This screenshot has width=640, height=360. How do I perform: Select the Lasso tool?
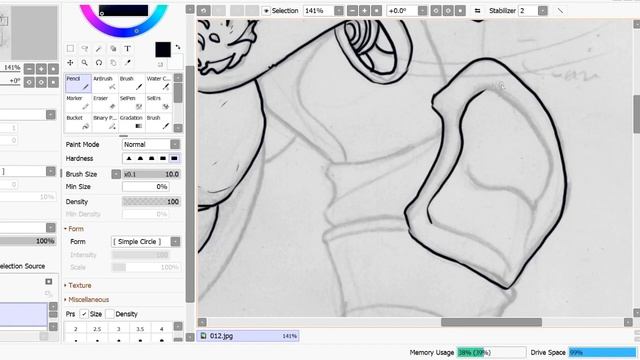(84, 49)
